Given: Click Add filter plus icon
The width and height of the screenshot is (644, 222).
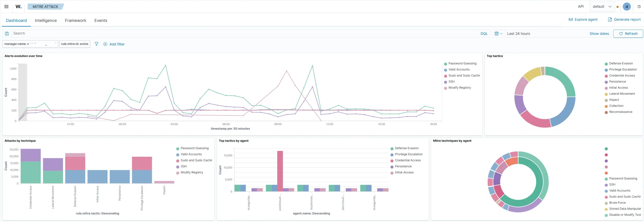Looking at the screenshot, I should click(x=105, y=44).
